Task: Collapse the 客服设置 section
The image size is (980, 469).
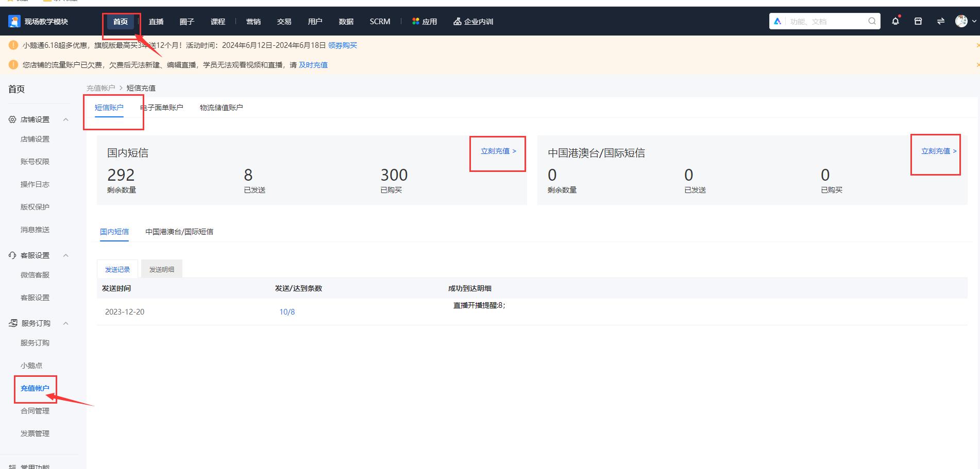Action: click(65, 255)
